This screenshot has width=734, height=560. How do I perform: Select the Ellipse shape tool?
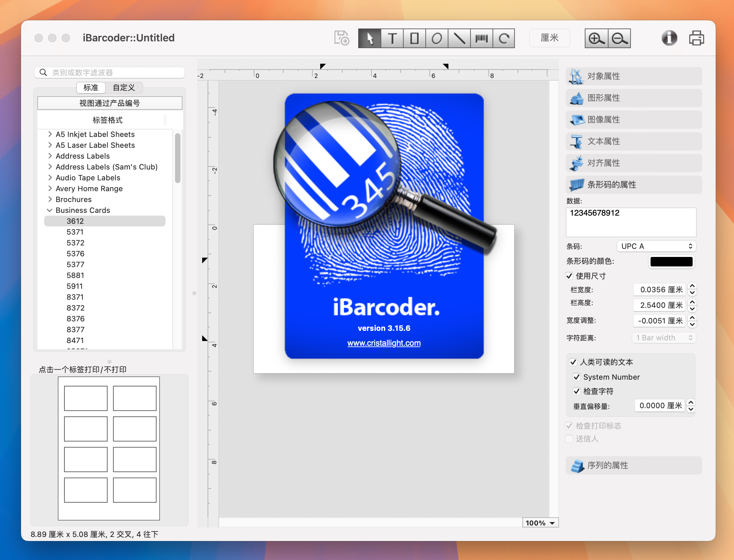(437, 38)
